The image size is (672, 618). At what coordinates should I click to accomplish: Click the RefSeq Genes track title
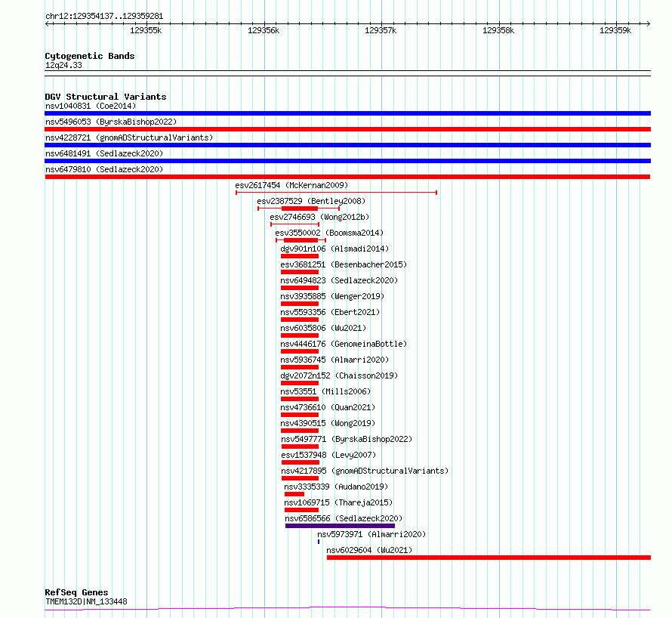point(76,592)
